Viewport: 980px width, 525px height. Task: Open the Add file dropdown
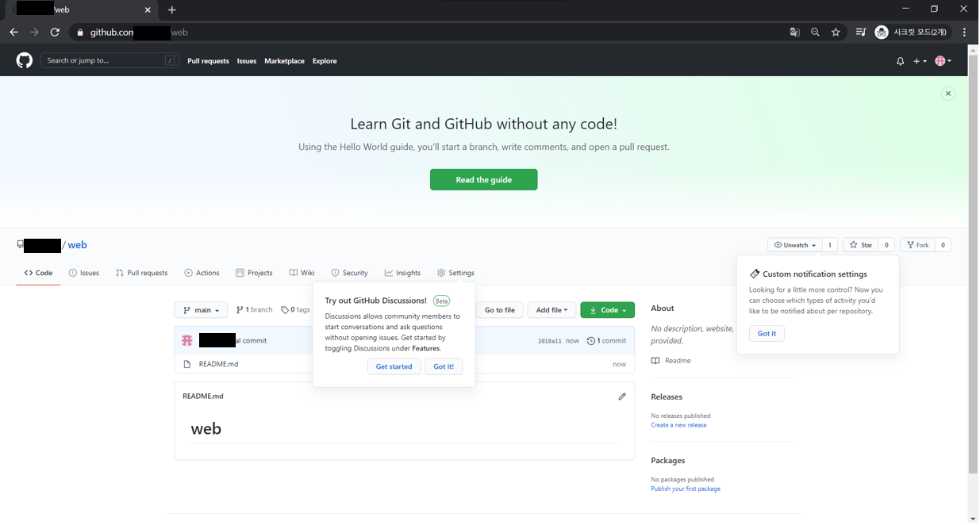(x=551, y=310)
